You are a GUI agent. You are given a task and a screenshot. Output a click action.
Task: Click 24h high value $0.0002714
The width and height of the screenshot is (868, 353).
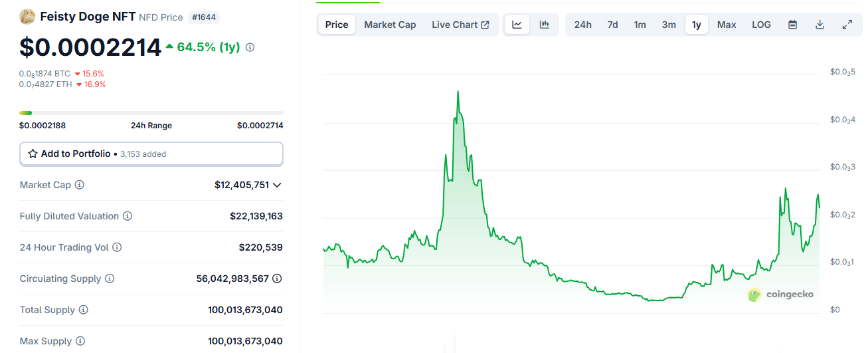(260, 126)
